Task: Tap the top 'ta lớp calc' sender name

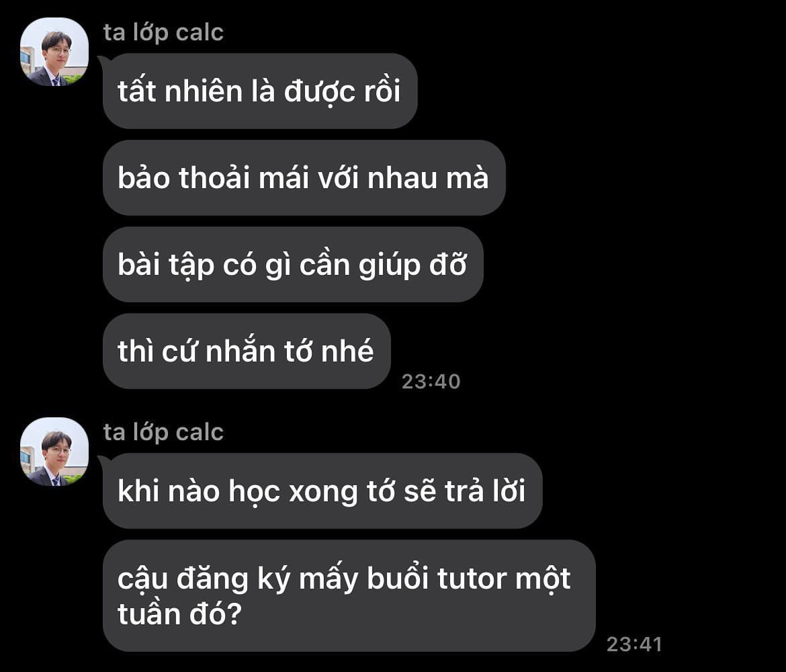Action: pos(163,33)
